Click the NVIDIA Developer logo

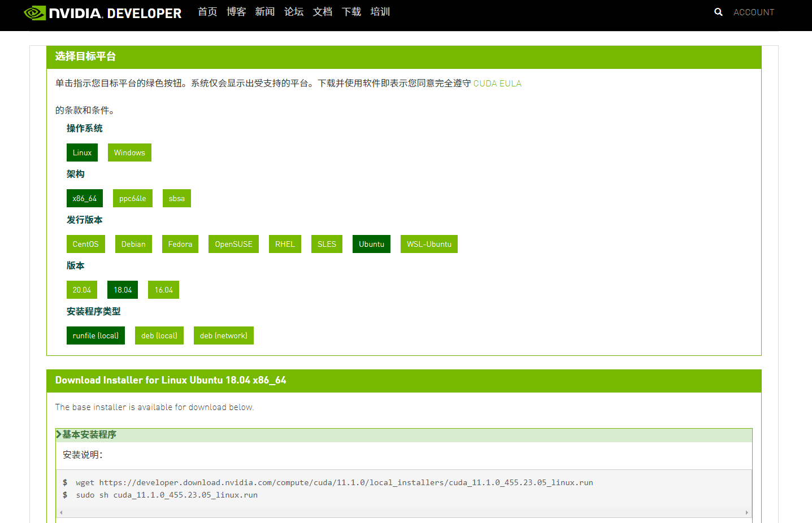point(103,12)
